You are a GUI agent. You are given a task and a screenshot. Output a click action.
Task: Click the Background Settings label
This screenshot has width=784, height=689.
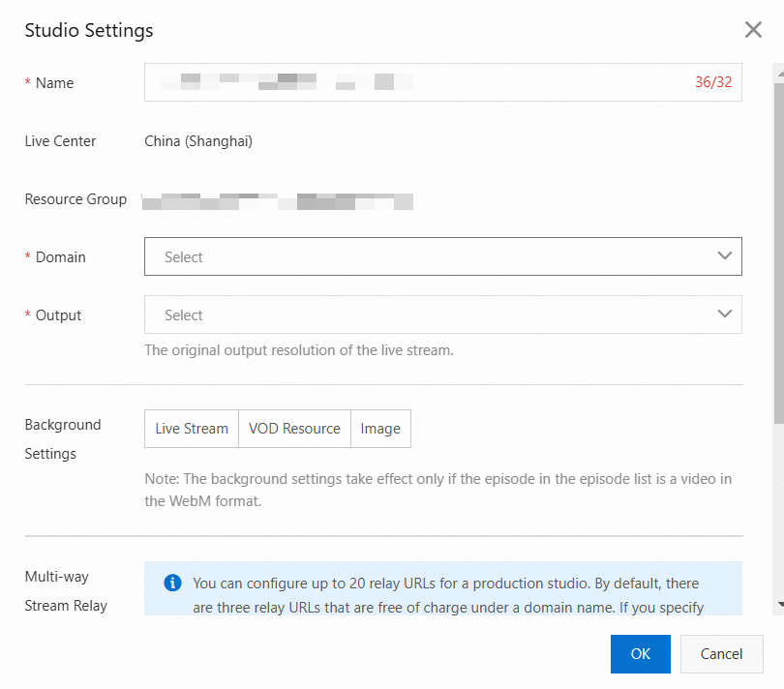pos(63,438)
